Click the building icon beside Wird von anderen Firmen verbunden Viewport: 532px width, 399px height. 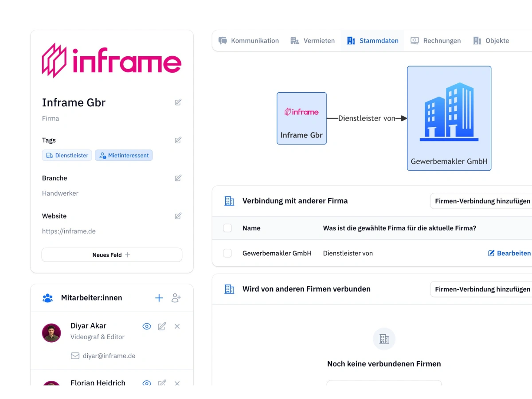tap(229, 289)
